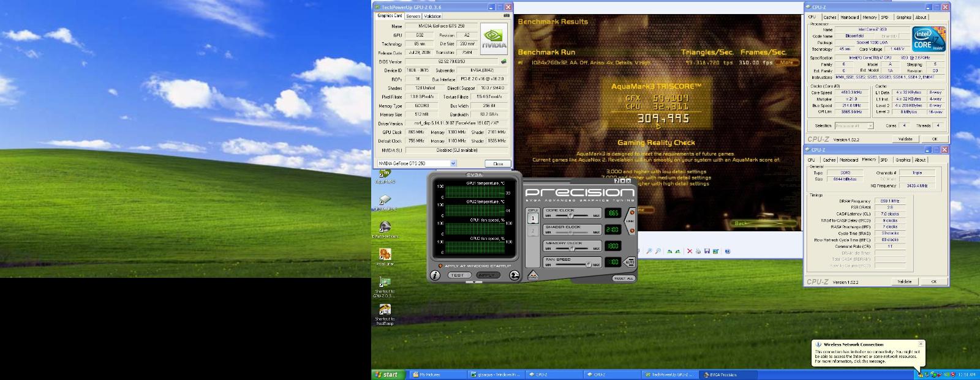The image size is (980, 380).
Task: Click the print icon in picture viewer
Action: pos(698,251)
